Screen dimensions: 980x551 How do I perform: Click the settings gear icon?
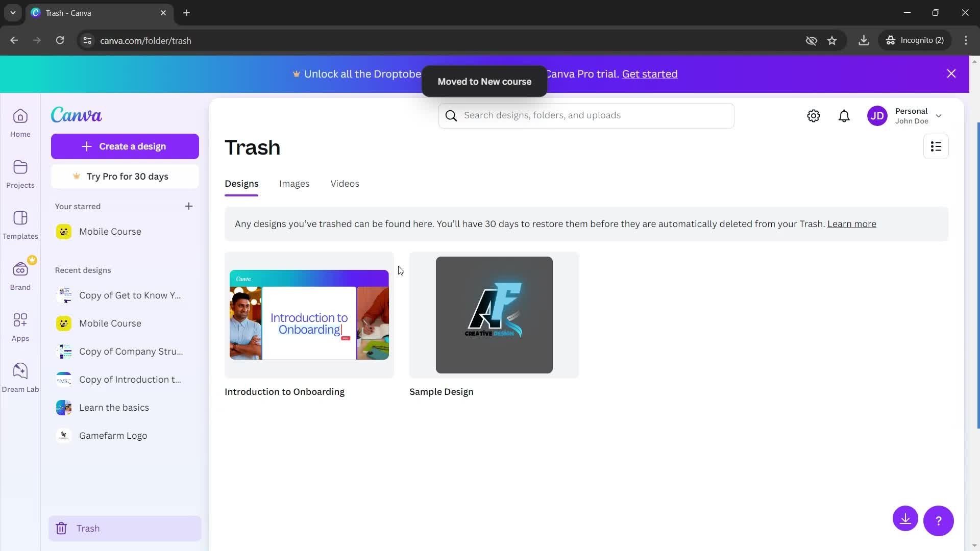pyautogui.click(x=814, y=115)
